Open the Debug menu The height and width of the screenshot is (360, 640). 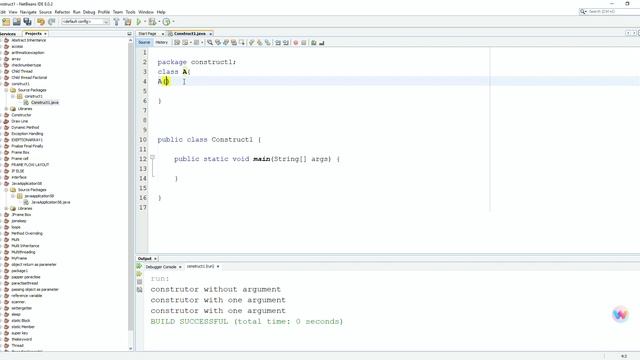[89, 12]
